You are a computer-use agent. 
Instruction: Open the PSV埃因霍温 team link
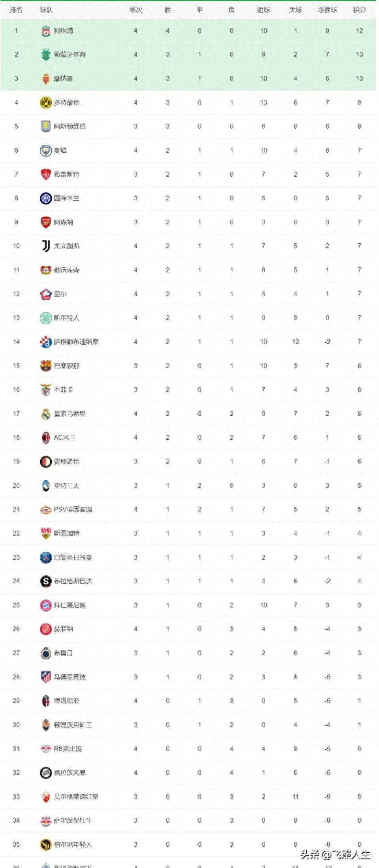tap(73, 510)
